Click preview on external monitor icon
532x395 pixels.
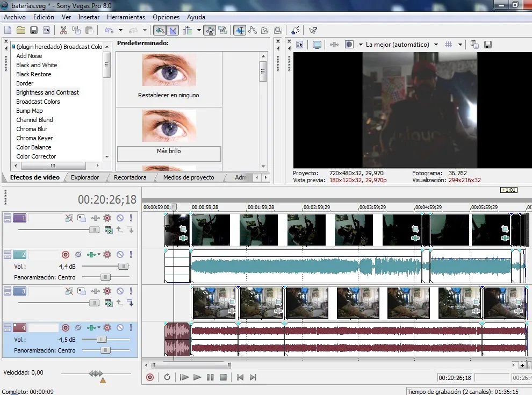coord(317,45)
